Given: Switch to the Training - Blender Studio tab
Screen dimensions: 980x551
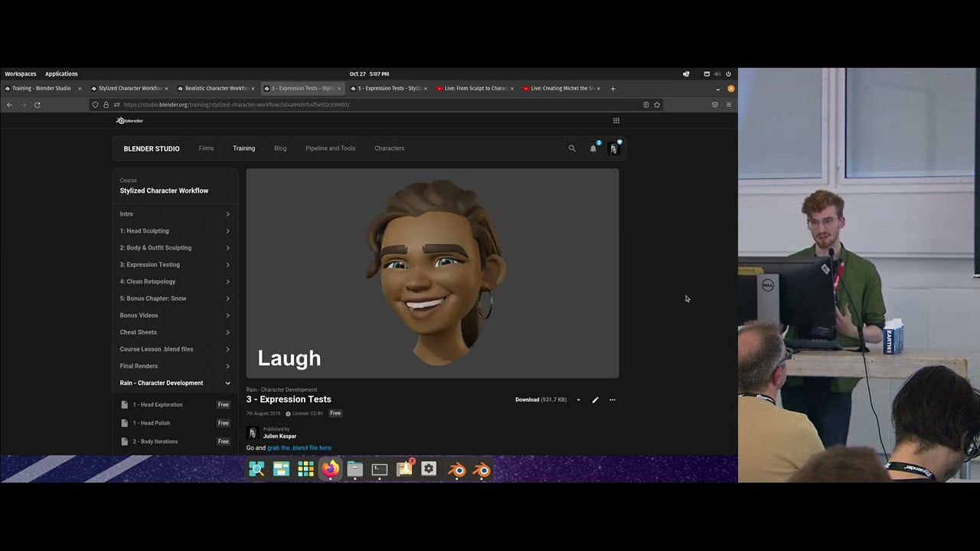Looking at the screenshot, I should 41,88.
